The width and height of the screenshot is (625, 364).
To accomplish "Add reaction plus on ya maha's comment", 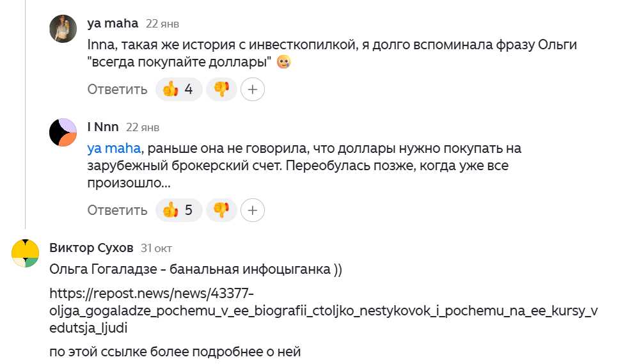I will [x=253, y=90].
